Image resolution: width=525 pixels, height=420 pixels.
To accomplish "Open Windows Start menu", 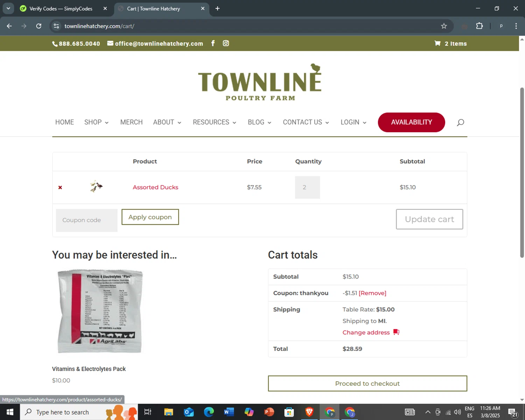I will [10, 412].
